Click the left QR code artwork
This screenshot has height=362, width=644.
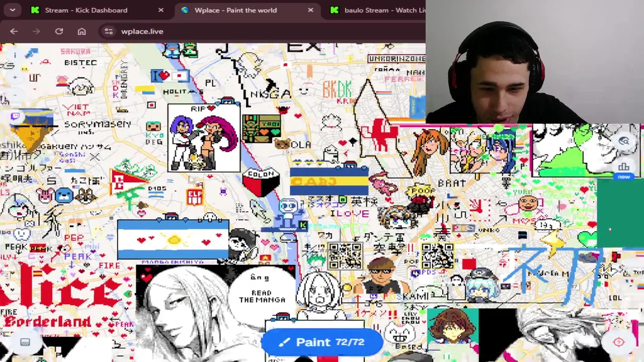(345, 256)
